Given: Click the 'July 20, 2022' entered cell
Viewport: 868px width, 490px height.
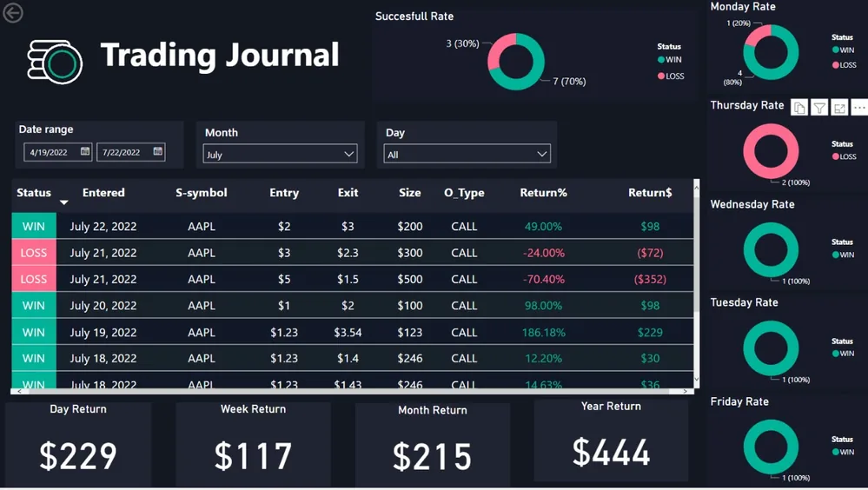Looking at the screenshot, I should [x=103, y=306].
